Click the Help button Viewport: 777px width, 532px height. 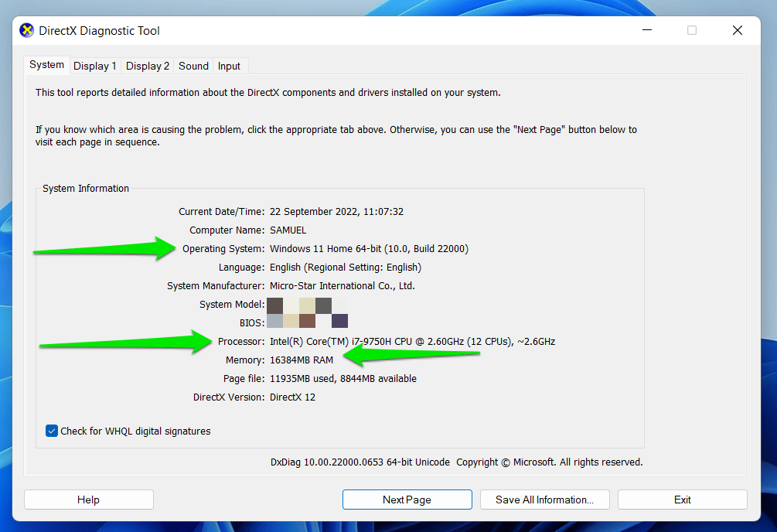(x=89, y=500)
